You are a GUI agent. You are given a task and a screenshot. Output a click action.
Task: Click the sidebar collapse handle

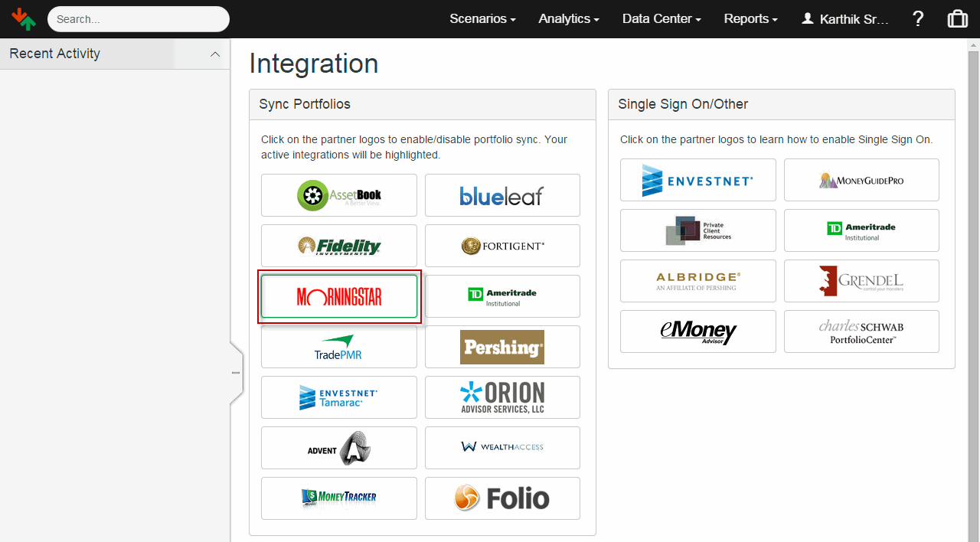click(236, 373)
